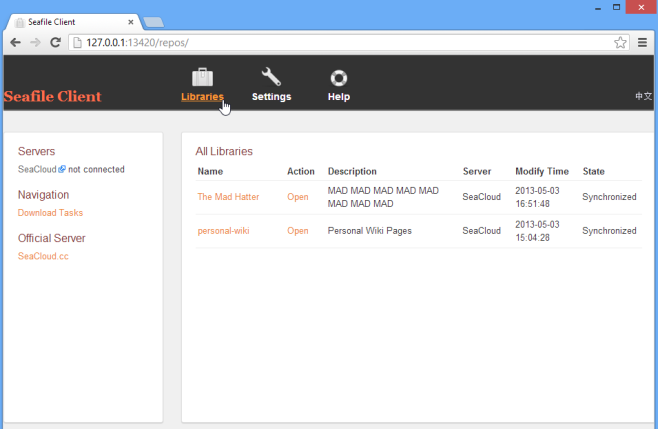This screenshot has width=658, height=429.
Task: Click the Modify Time column header
Action: (542, 171)
